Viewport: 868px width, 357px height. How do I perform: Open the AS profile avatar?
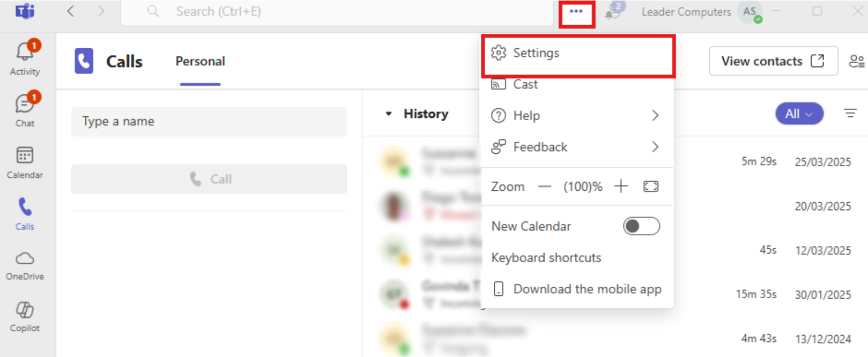tap(750, 12)
